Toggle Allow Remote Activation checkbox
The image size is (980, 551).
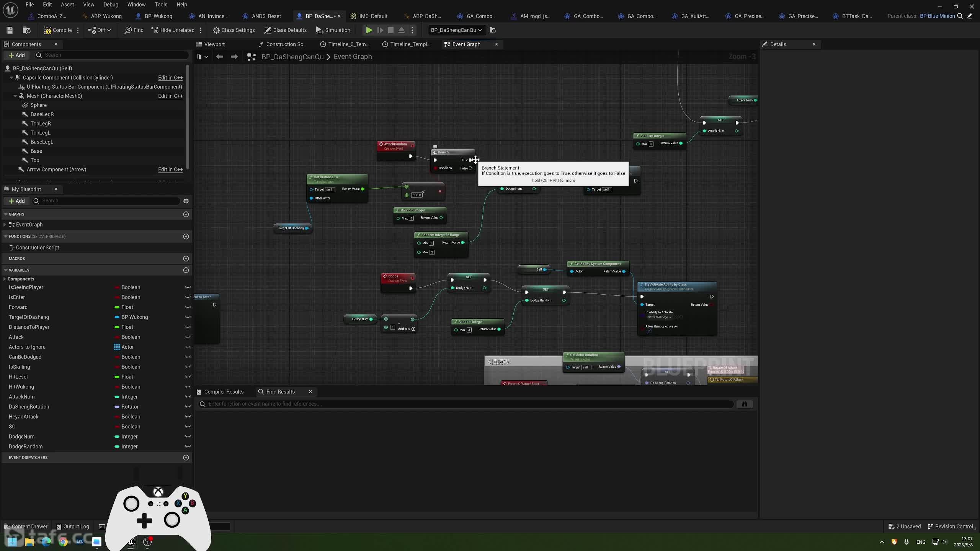[x=649, y=331]
